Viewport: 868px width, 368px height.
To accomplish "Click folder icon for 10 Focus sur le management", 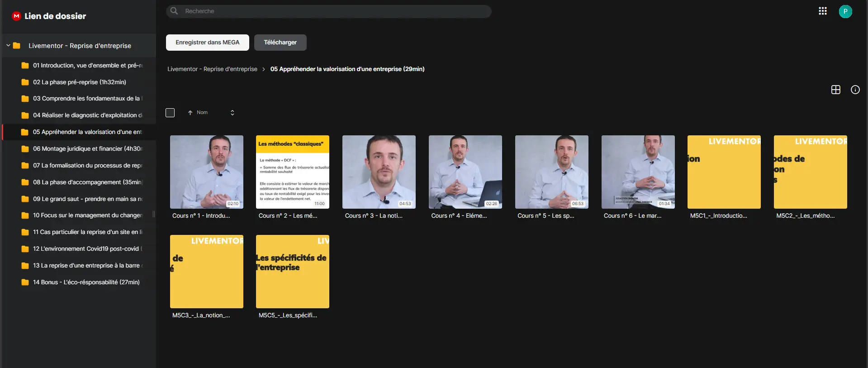I will point(25,215).
